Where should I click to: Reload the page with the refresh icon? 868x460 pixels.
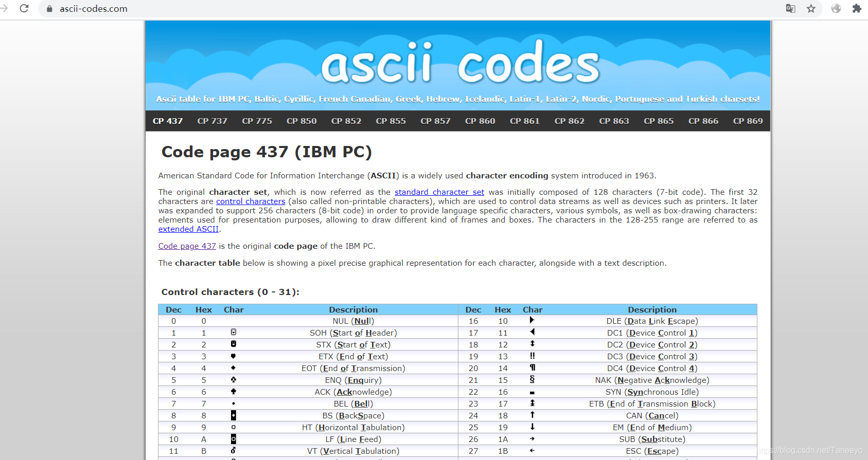click(x=24, y=8)
